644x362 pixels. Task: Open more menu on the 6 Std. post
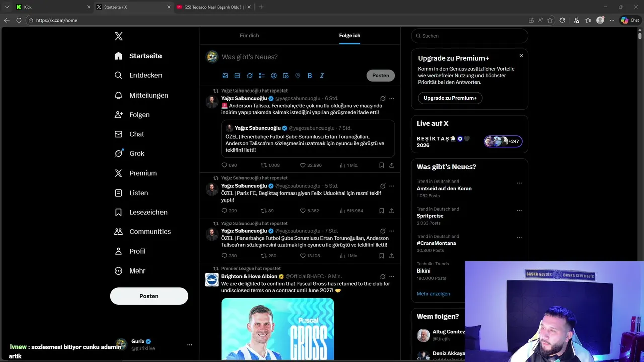[392, 99]
